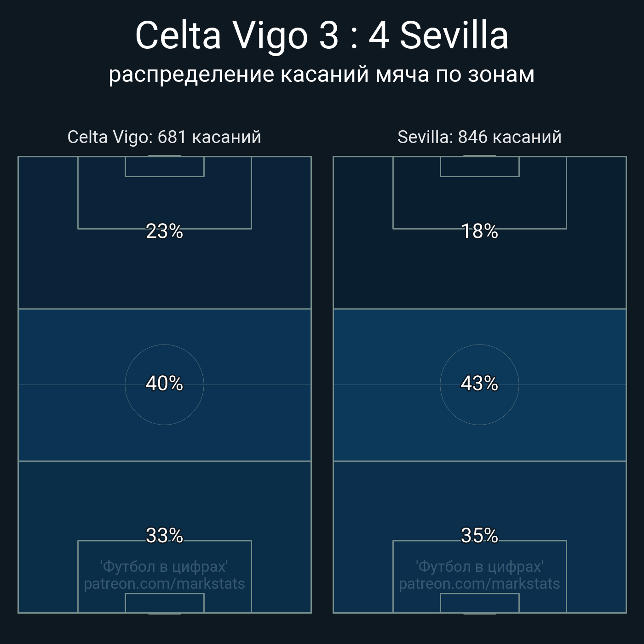Click 'Футбол в цифрах' watermark on Sevilla pitch
The width and height of the screenshot is (644, 644).
(479, 566)
